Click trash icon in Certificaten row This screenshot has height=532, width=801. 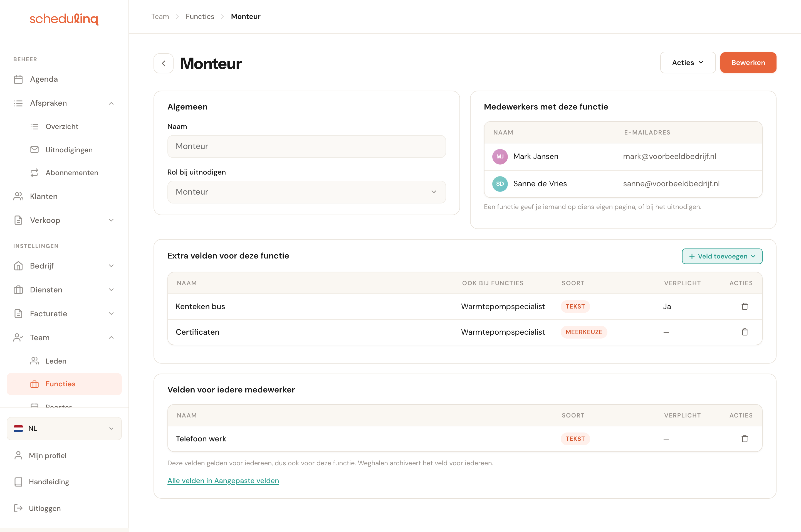745,332
